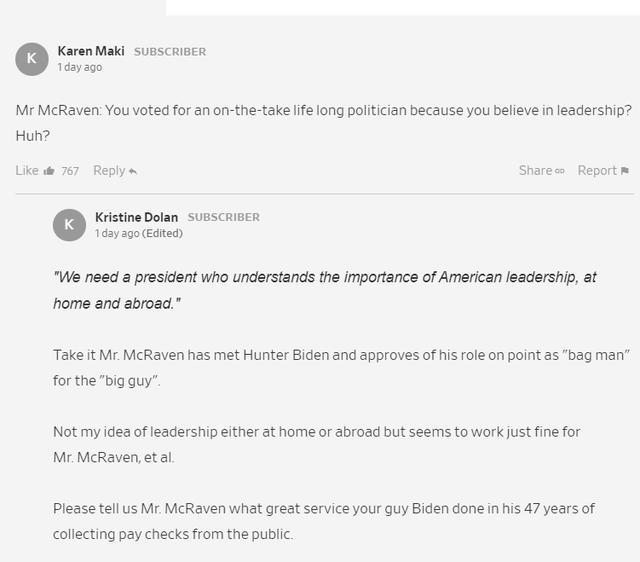
Task: Click the report flag icon
Action: (624, 171)
